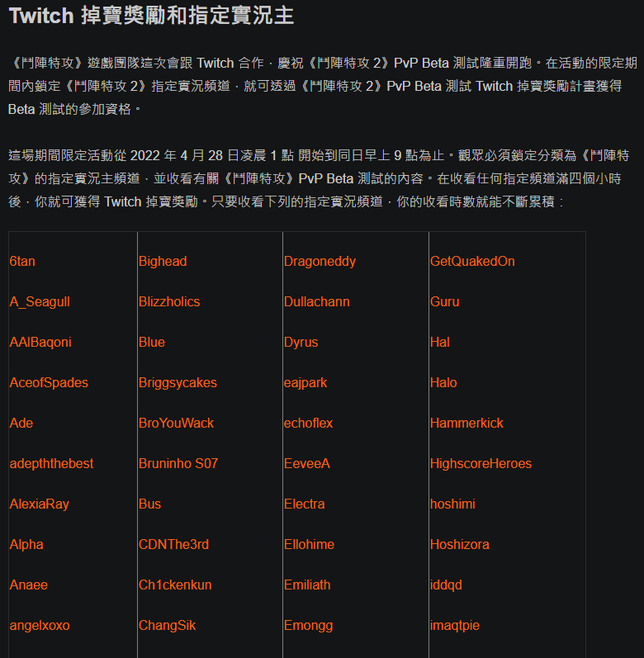Open the Dragoneddy streamer link
Screen dimensions: 644x658
tap(320, 261)
